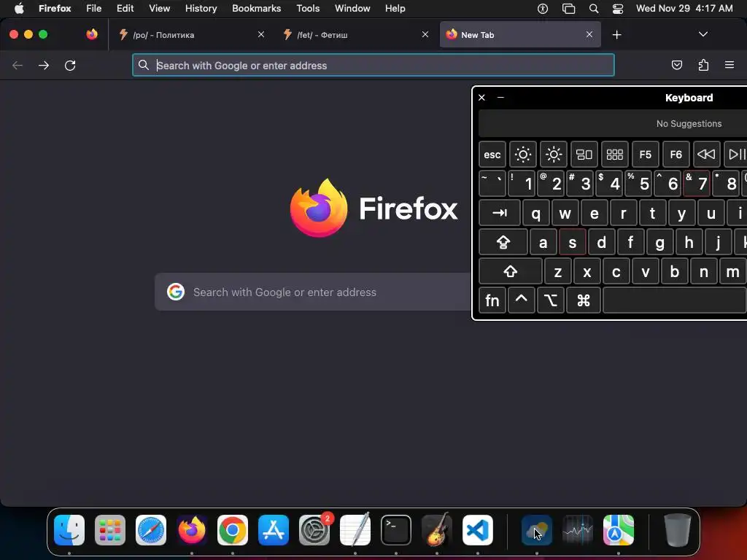Toggle the fn key on virtual keyboard
Screen dimensions: 747x560
click(492, 300)
